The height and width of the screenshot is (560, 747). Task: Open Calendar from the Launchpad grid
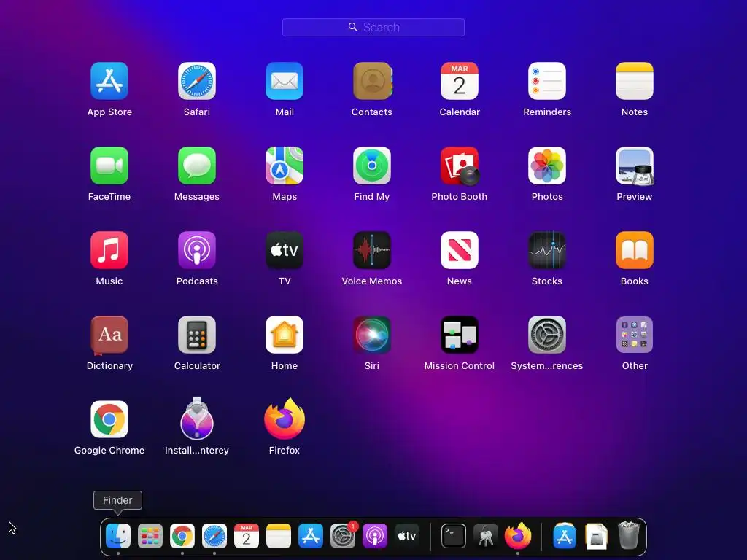[460, 81]
